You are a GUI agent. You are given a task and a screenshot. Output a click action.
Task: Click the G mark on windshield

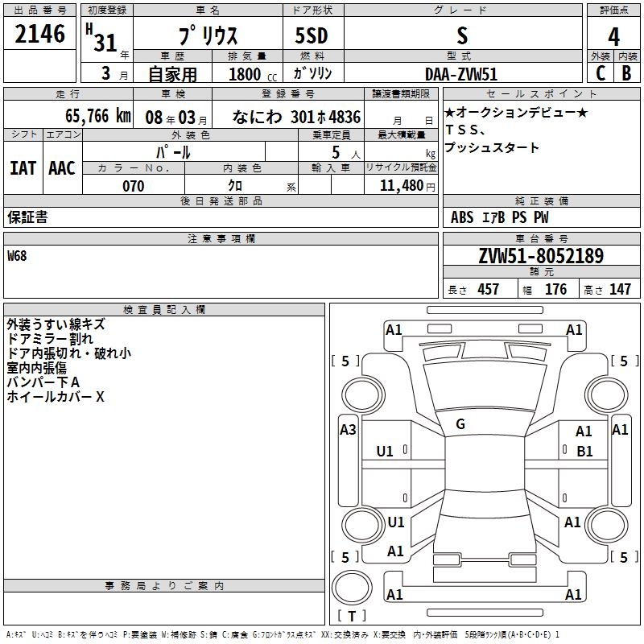pyautogui.click(x=460, y=424)
